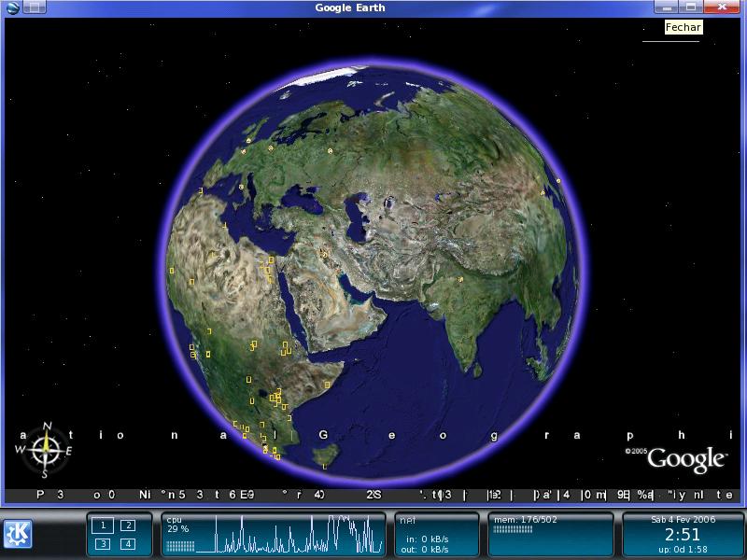Screen dimensions: 747x560
Task: Close the Google Earth window (Fechar)
Action: point(721,7)
